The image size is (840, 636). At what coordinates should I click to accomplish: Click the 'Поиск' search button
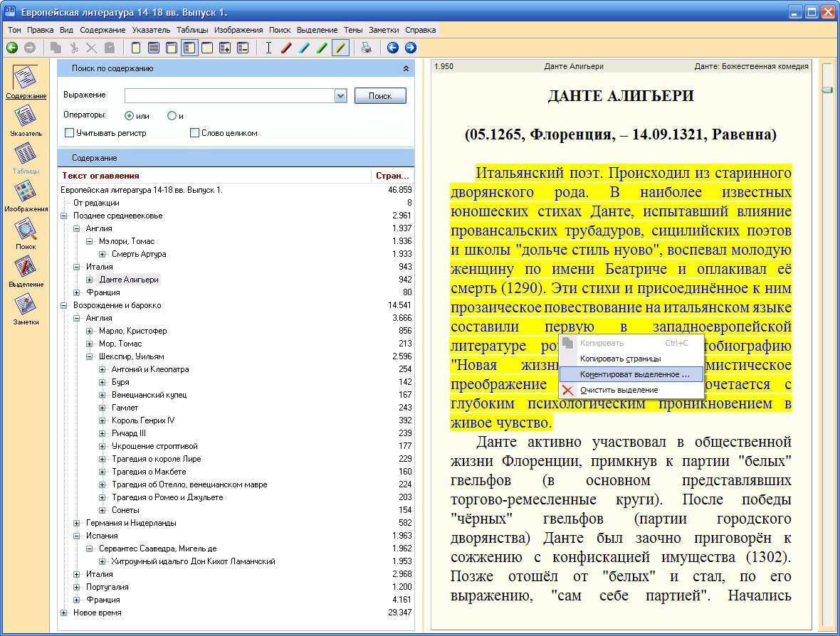coord(380,96)
